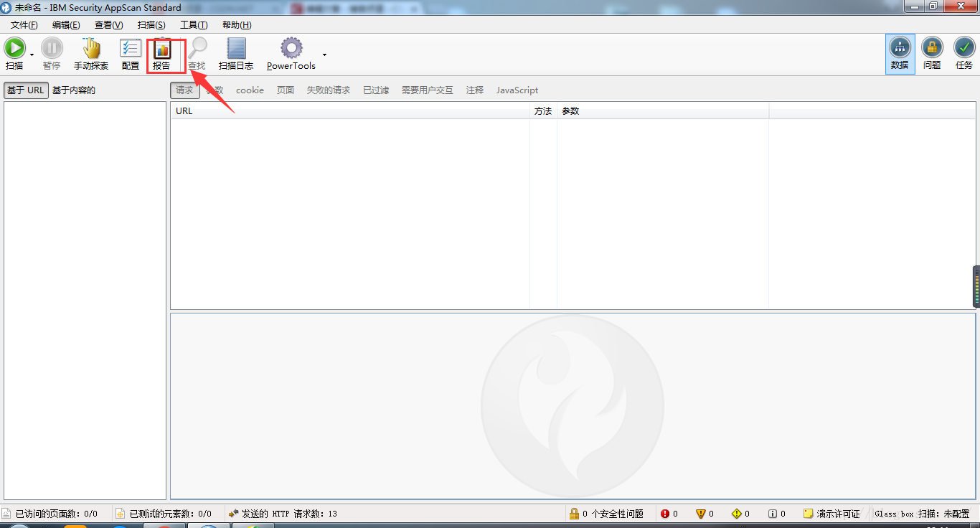Expand the PowerTools dropdown arrow
The width and height of the screenshot is (980, 528).
click(324, 55)
